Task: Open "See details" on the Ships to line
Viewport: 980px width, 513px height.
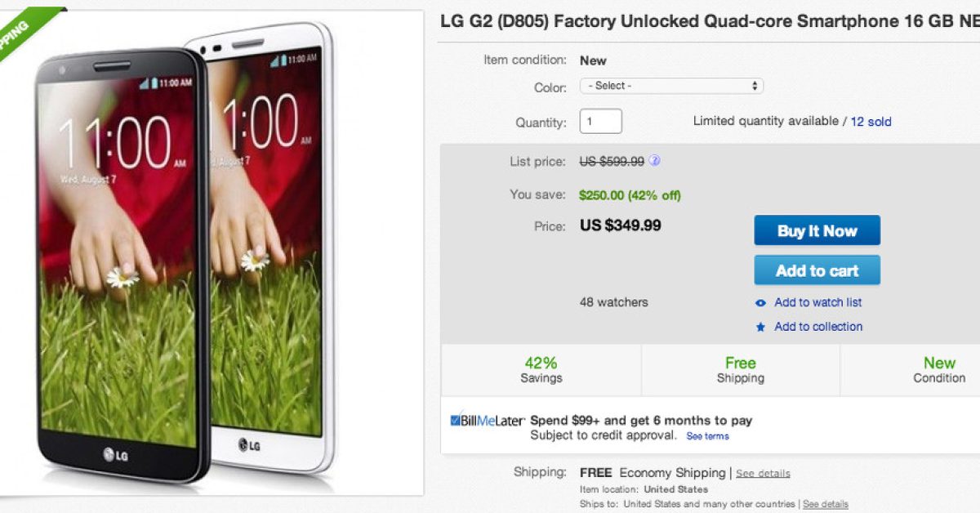Action: (826, 504)
